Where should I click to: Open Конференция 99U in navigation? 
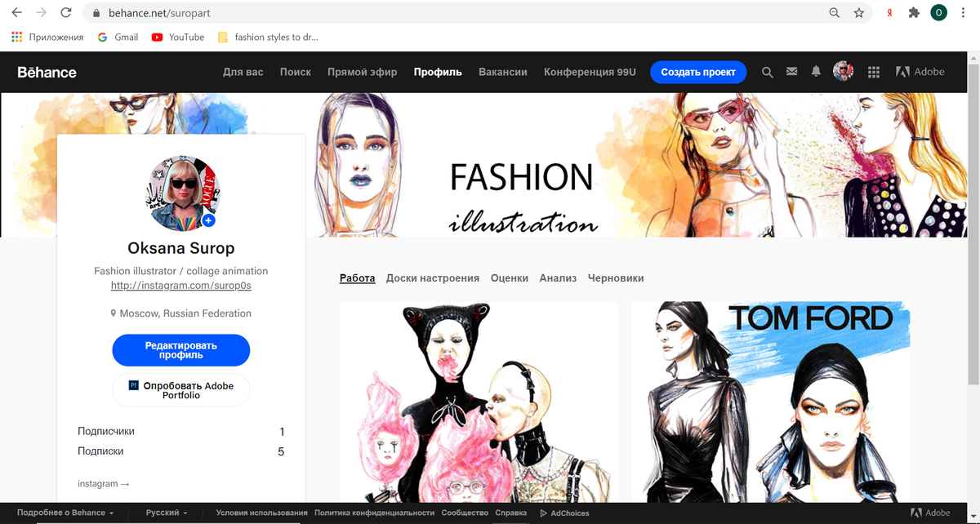590,72
